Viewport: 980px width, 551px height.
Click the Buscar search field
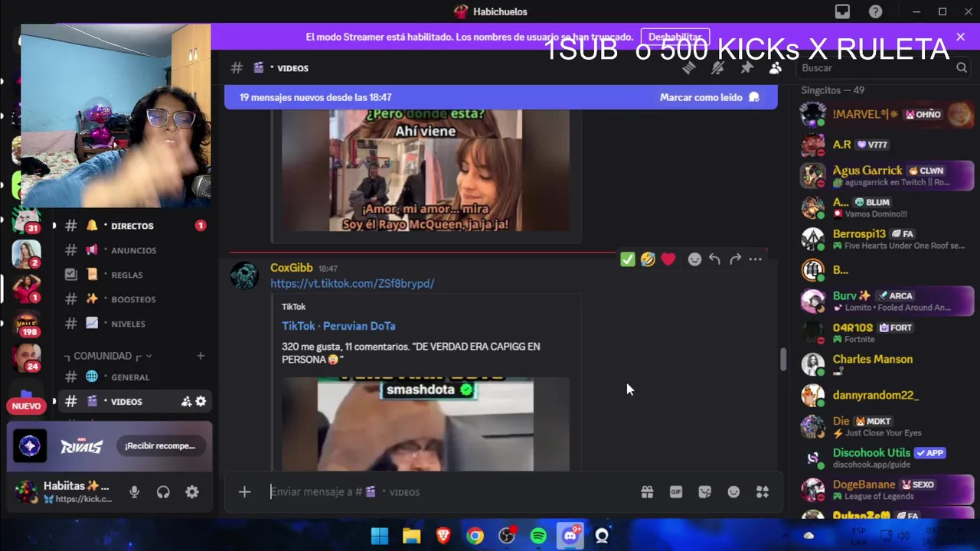point(884,68)
